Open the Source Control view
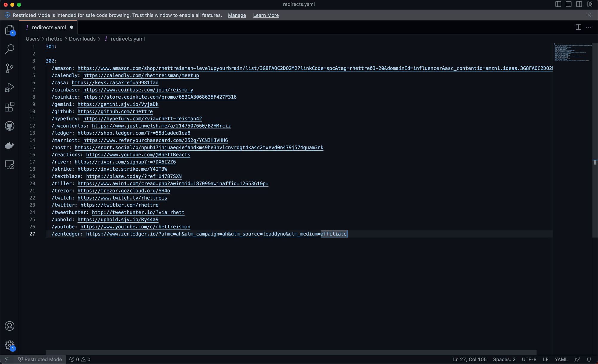The image size is (598, 364). coord(10,68)
